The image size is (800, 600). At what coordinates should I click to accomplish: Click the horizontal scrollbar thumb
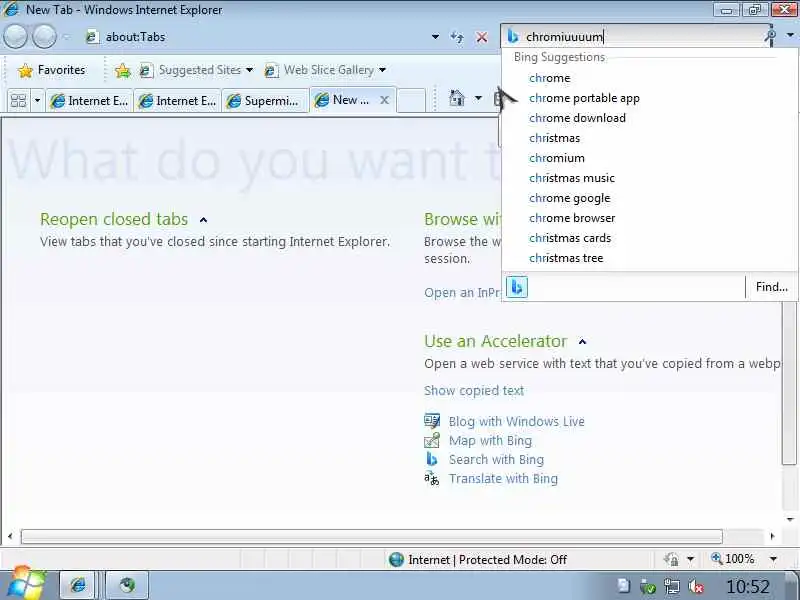pos(371,536)
